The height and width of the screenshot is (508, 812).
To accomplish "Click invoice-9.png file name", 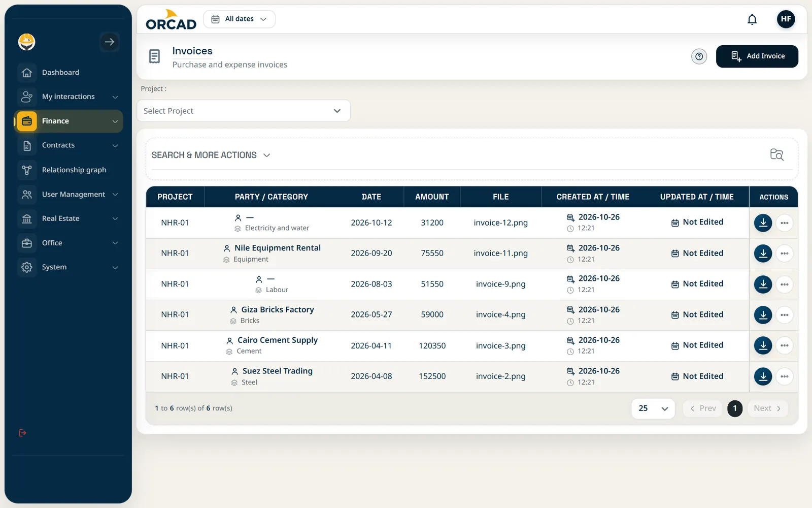I will pos(500,284).
